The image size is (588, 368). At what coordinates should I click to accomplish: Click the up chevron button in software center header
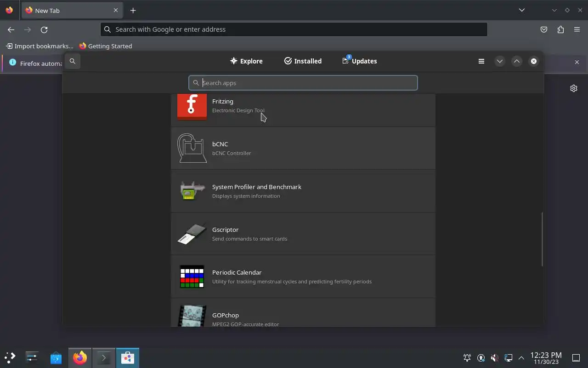(517, 61)
